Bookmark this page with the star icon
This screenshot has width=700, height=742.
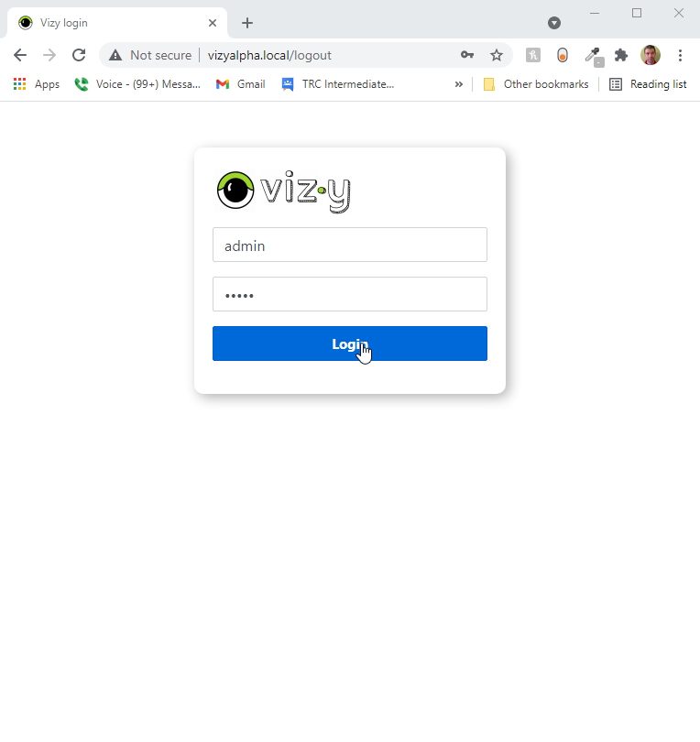496,55
